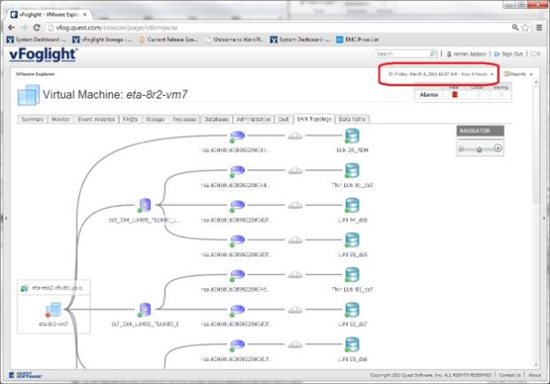Image resolution: width=550 pixels, height=384 pixels.
Task: Click the browser reload page icon
Action: tap(36, 27)
